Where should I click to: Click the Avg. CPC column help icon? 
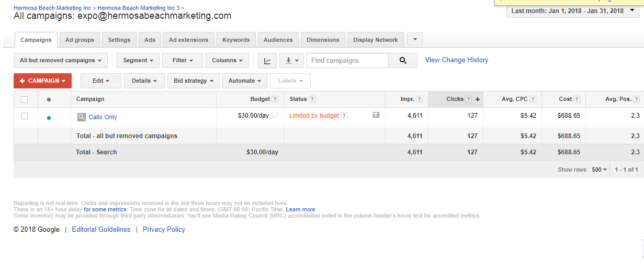533,99
